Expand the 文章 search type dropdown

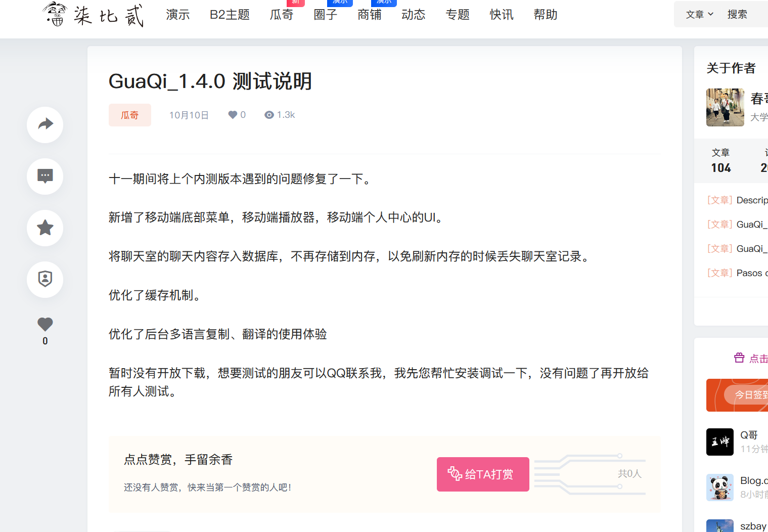tap(699, 15)
